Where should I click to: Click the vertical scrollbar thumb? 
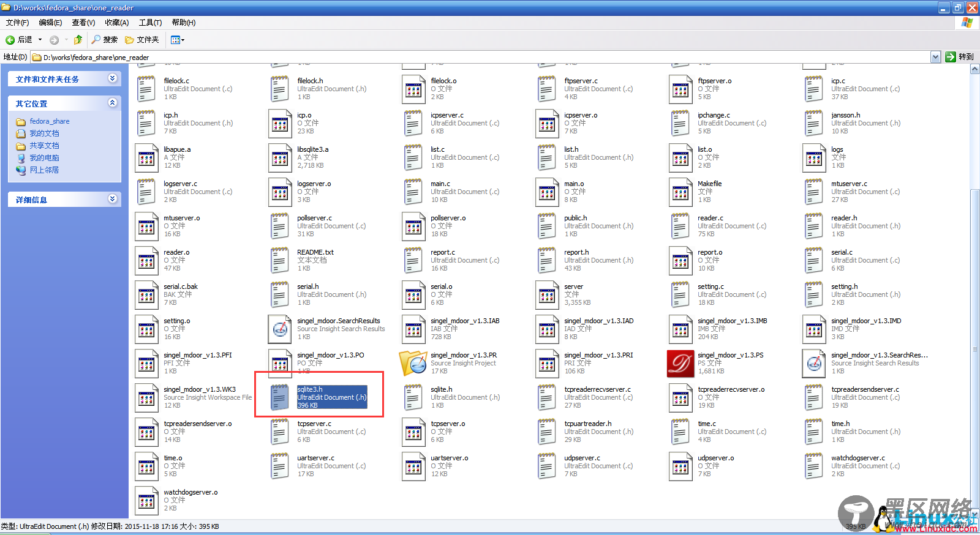[x=975, y=349]
